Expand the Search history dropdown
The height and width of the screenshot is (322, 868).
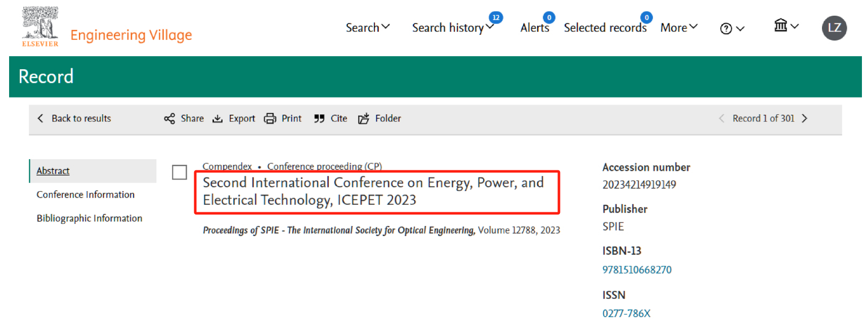point(453,27)
